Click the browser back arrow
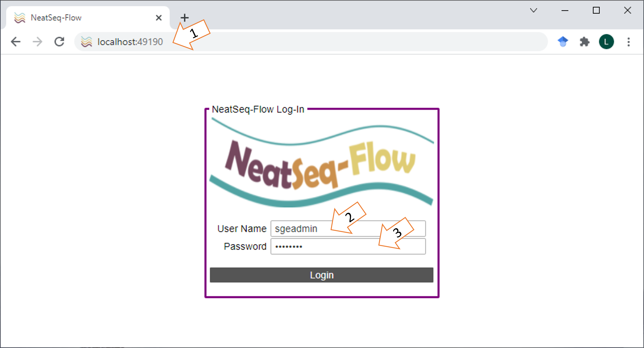Viewport: 644px width, 348px height. click(15, 41)
